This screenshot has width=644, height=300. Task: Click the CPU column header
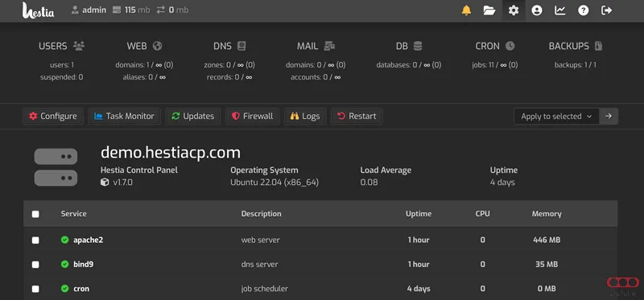[482, 213]
